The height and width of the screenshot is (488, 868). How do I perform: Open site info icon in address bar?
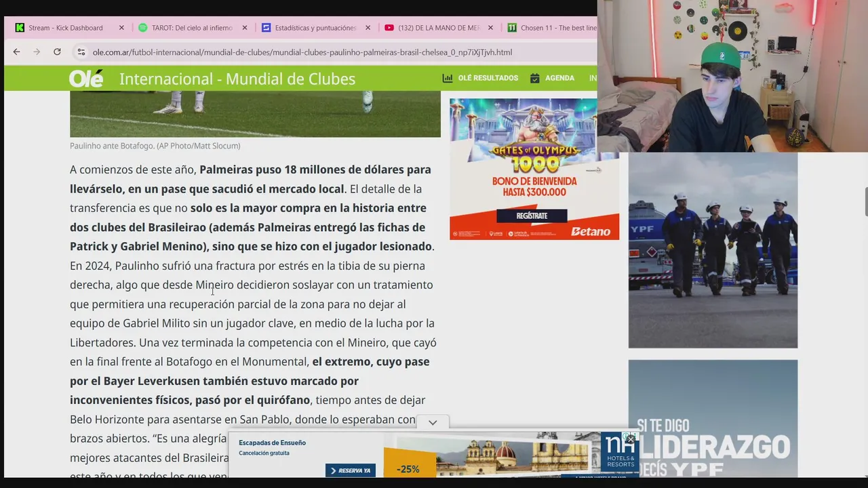81,52
